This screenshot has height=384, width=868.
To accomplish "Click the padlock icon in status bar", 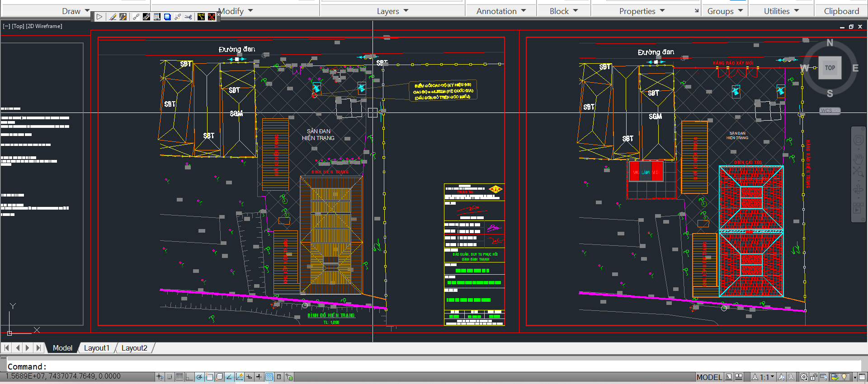I will [814, 377].
